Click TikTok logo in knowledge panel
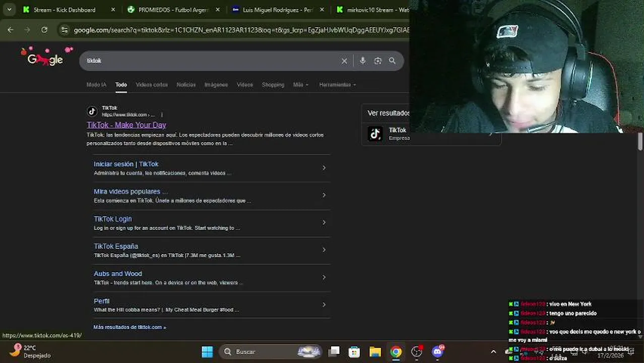The height and width of the screenshot is (363, 644). coord(375,134)
